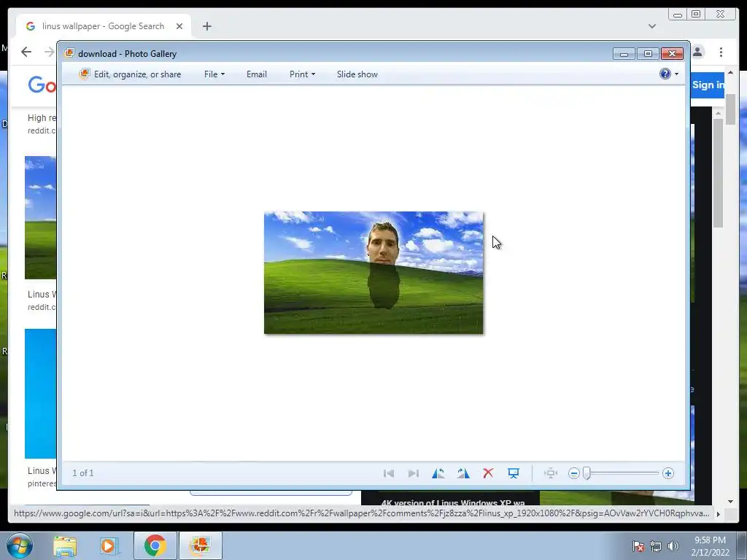Click Photo Gallery taskbar button
The image size is (747, 560).
(201, 545)
